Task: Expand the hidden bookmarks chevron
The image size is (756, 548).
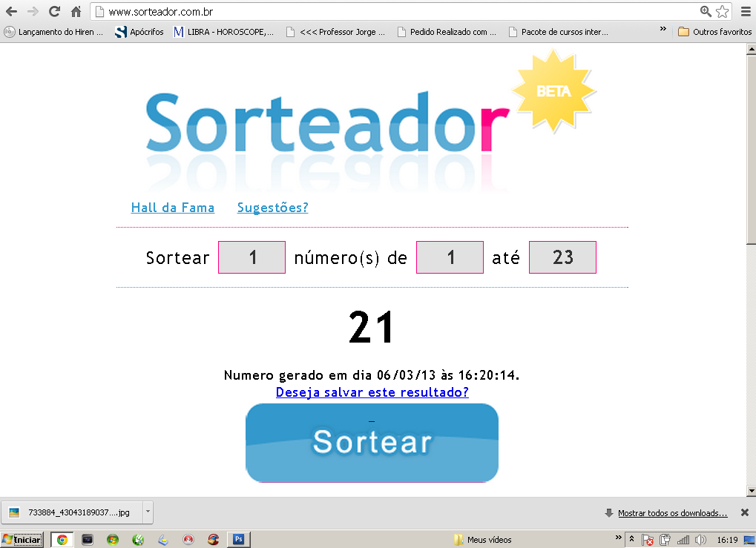Action: click(x=663, y=30)
